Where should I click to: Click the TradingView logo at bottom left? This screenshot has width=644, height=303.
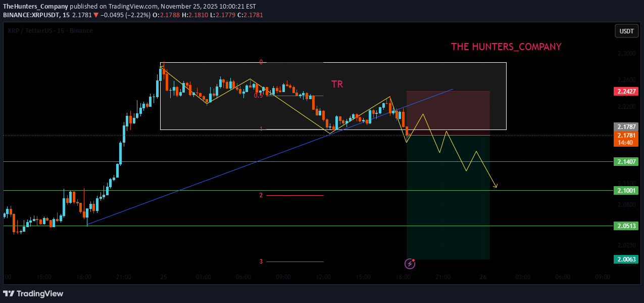33,293
